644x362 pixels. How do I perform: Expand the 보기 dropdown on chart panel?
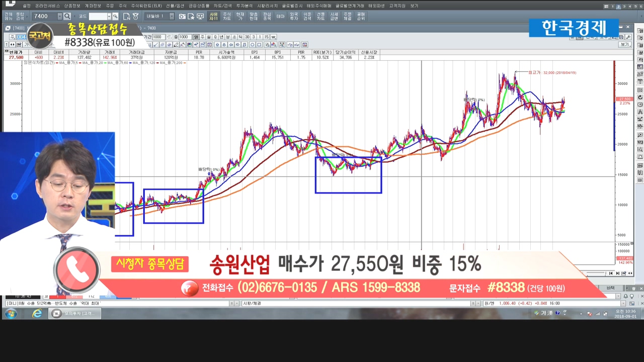(x=625, y=45)
